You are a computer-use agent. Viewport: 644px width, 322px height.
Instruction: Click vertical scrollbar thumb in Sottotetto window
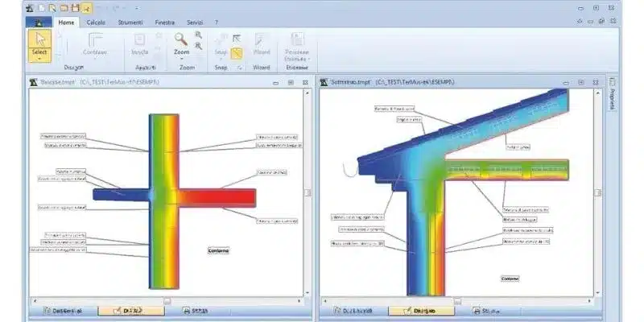coord(598,192)
